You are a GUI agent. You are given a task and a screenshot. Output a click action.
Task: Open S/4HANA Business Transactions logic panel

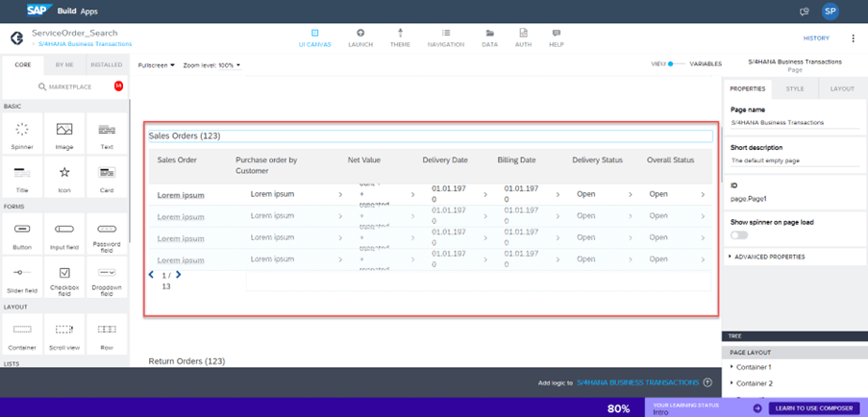pos(637,382)
